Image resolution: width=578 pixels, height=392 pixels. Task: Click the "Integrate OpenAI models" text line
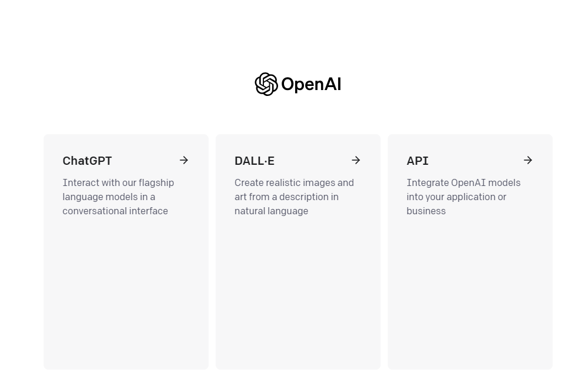point(464,182)
